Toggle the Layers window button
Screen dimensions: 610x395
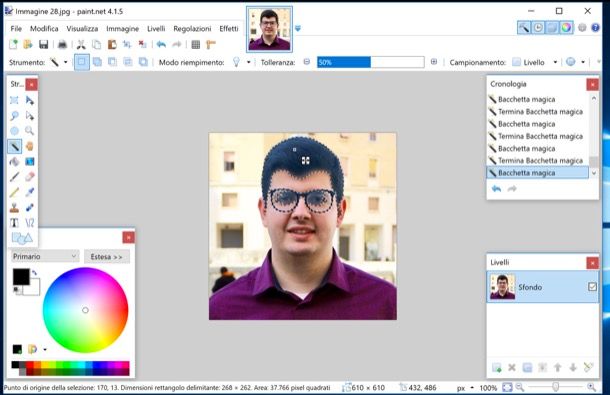click(552, 28)
